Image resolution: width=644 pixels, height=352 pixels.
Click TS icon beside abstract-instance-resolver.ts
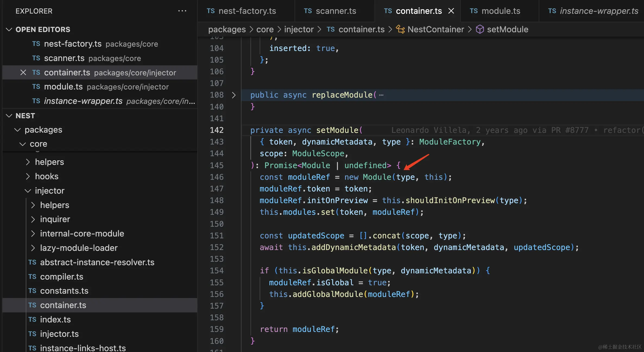(x=32, y=262)
